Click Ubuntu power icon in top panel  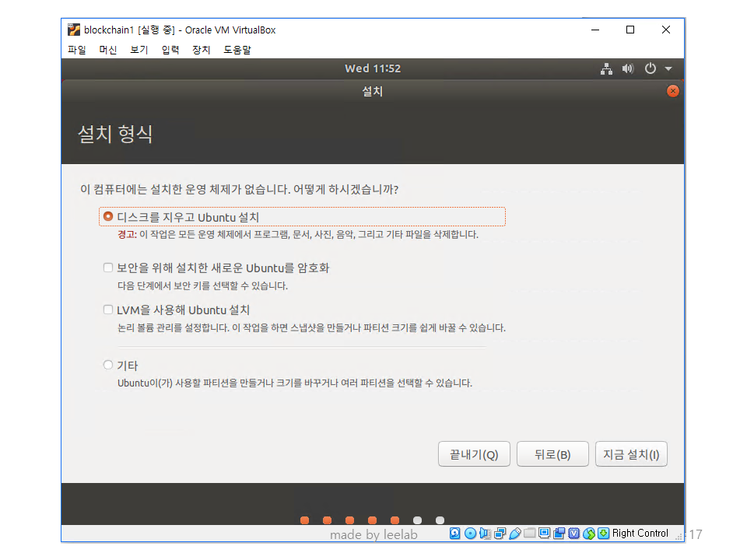[651, 68]
